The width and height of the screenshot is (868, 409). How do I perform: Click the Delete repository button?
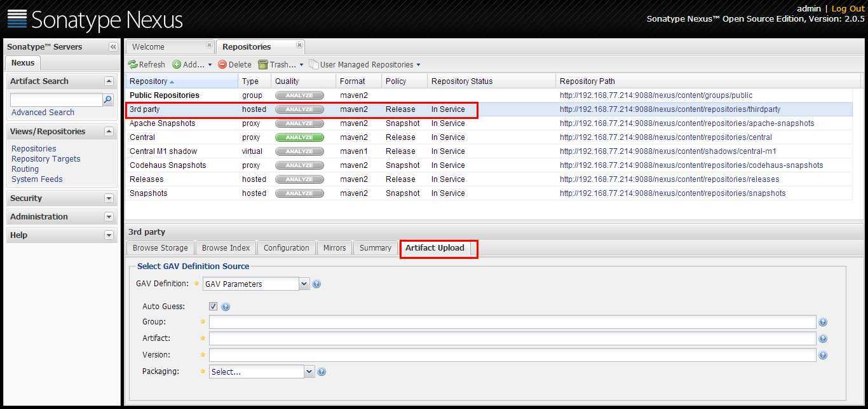click(x=234, y=64)
